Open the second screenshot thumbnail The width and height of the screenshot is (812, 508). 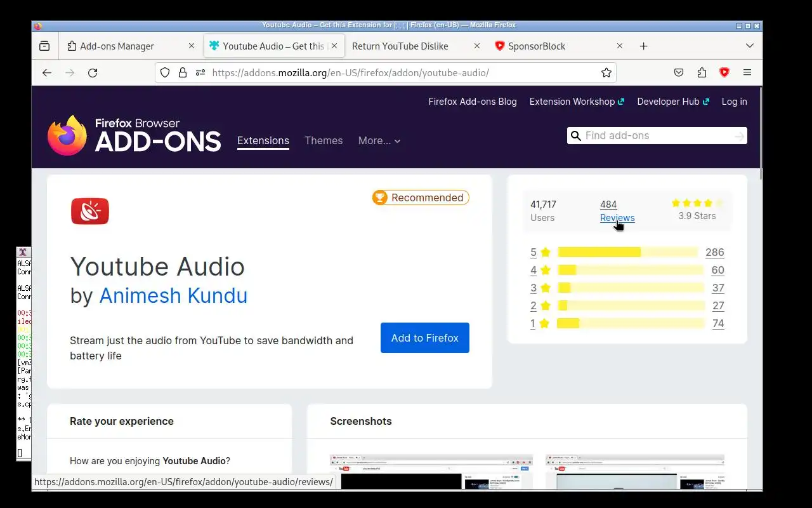(635, 472)
